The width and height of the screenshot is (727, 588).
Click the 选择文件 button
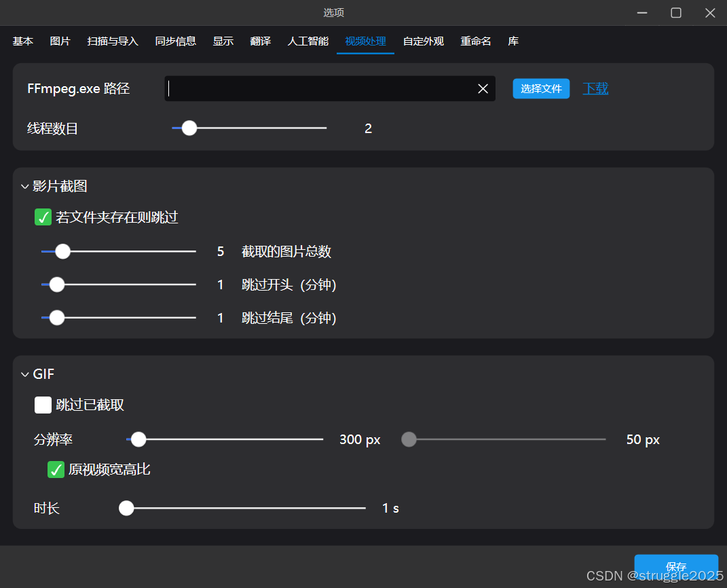point(541,88)
